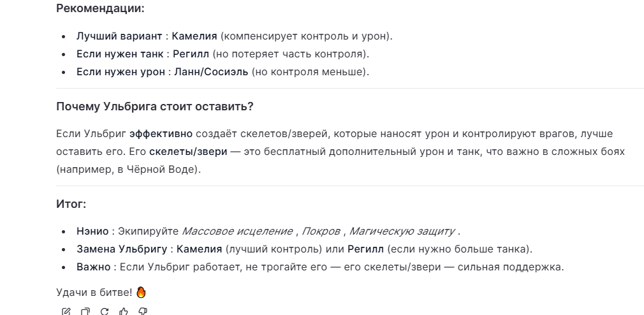Click the edit response pencil icon
Screen dimensions: 644x315
point(66,312)
